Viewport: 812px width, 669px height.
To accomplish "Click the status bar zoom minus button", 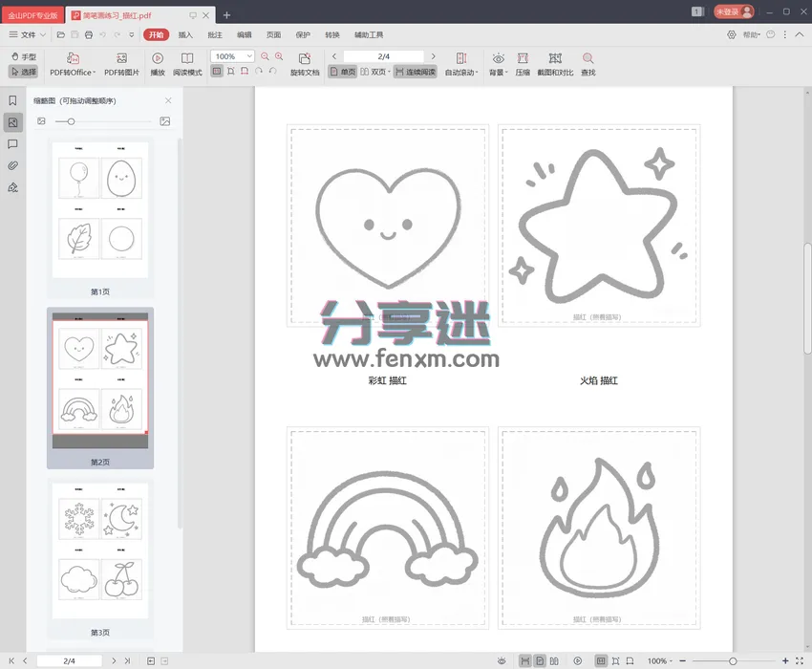I will [682, 660].
